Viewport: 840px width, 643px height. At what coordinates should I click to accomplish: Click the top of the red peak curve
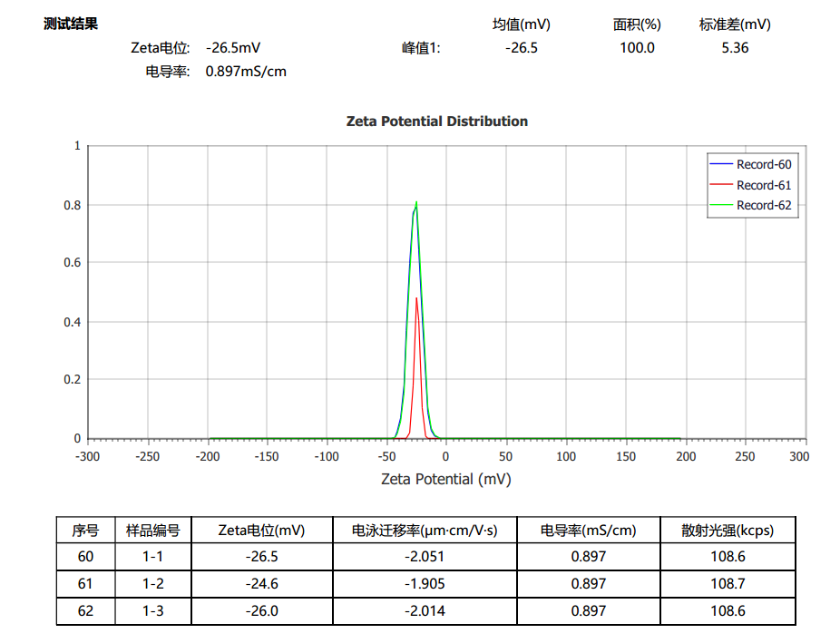(416, 298)
